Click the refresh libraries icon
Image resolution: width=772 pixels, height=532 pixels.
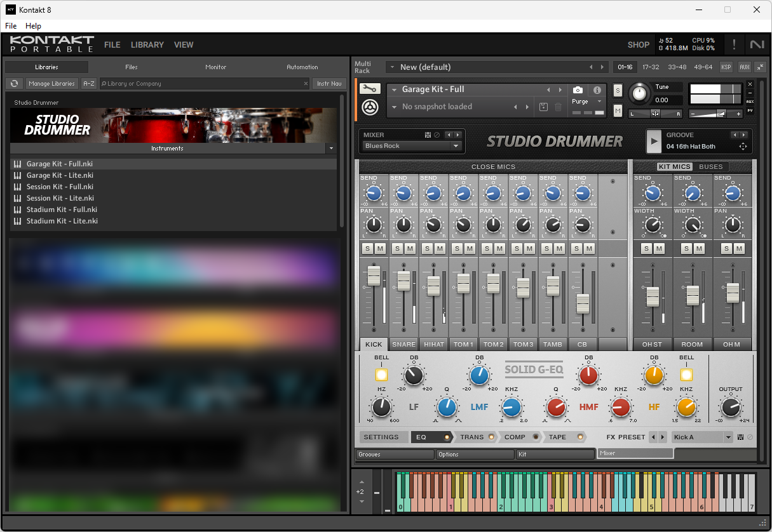[14, 84]
